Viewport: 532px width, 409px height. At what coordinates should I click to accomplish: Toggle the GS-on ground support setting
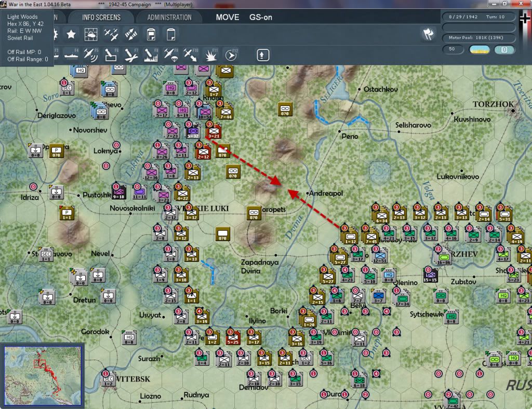pyautogui.click(x=261, y=17)
